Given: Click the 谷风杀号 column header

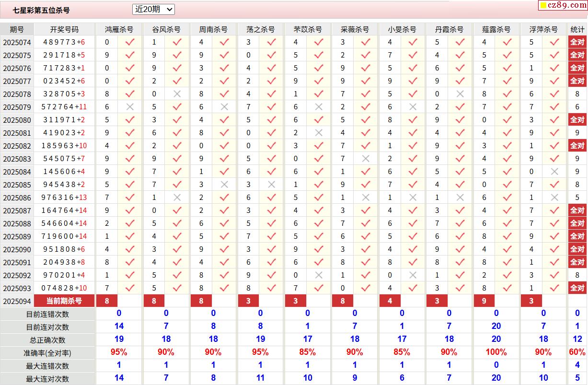Looking at the screenshot, I should (166, 29).
